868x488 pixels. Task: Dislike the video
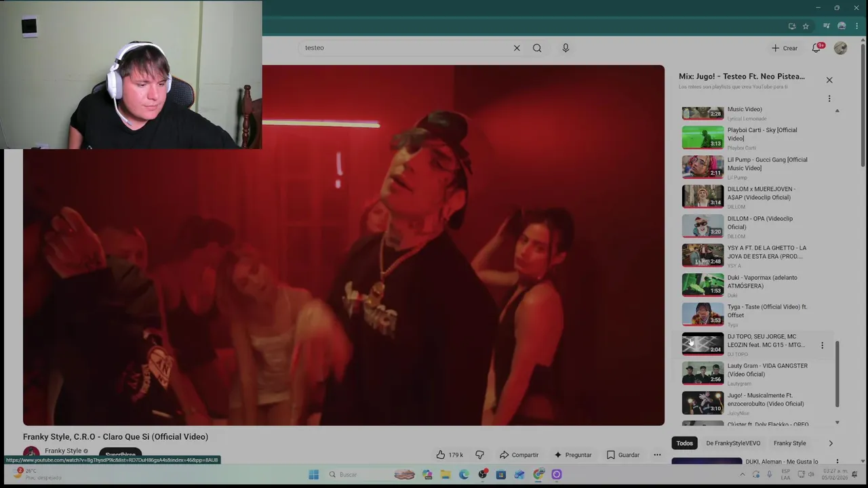[x=479, y=455]
